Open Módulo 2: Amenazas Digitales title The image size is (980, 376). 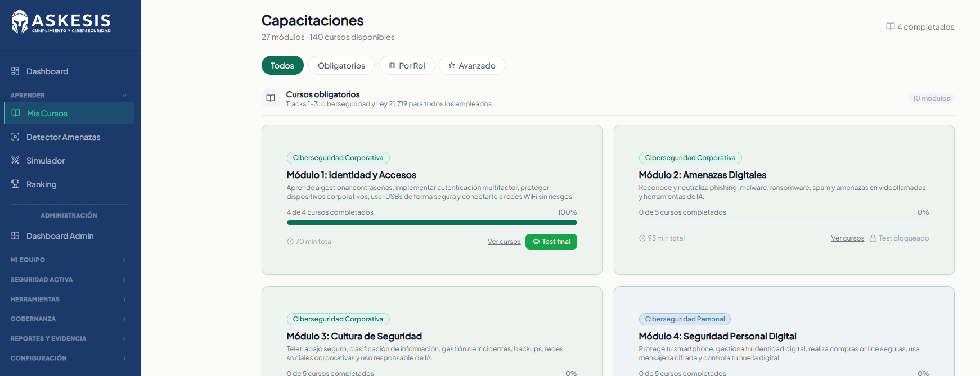(703, 175)
